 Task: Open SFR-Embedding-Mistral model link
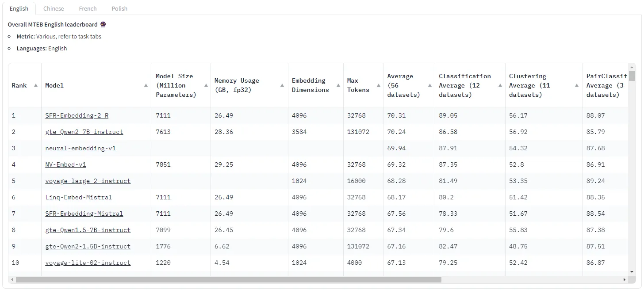84,214
